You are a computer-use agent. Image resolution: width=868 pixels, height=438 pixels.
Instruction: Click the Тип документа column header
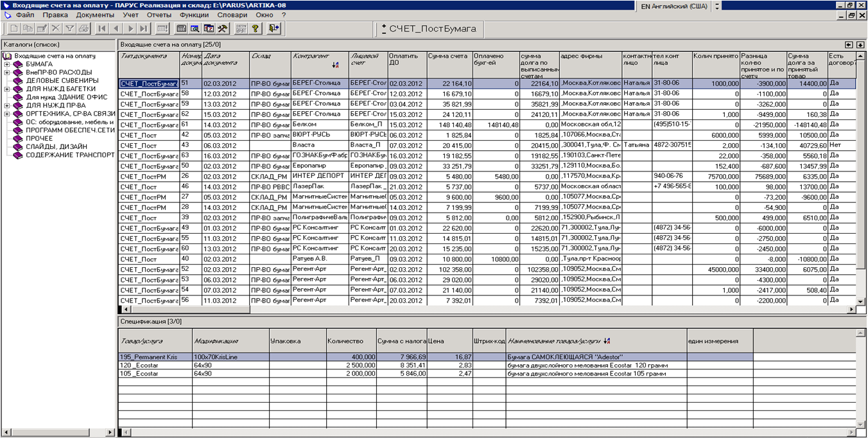[x=149, y=64]
